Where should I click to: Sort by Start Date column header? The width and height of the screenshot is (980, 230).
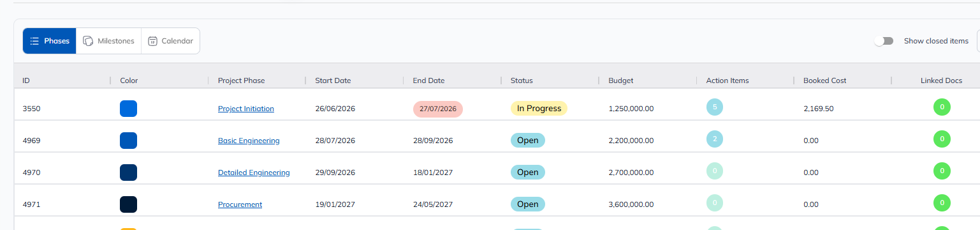coord(333,80)
